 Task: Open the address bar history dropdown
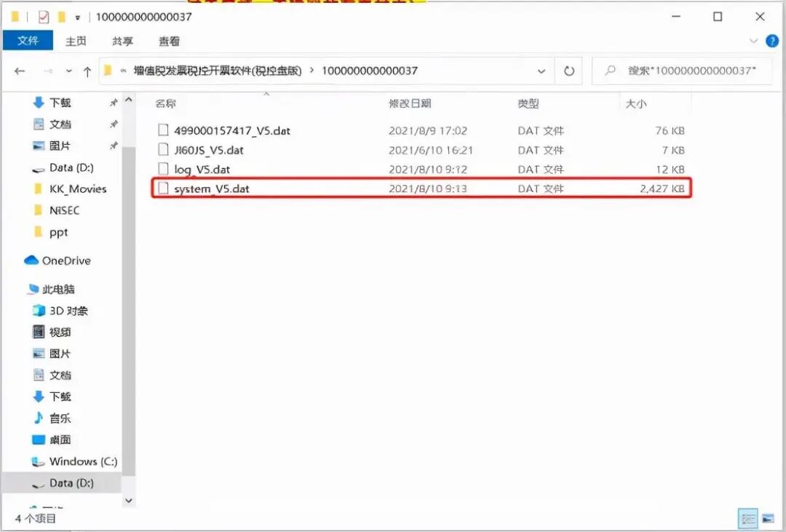tap(541, 71)
